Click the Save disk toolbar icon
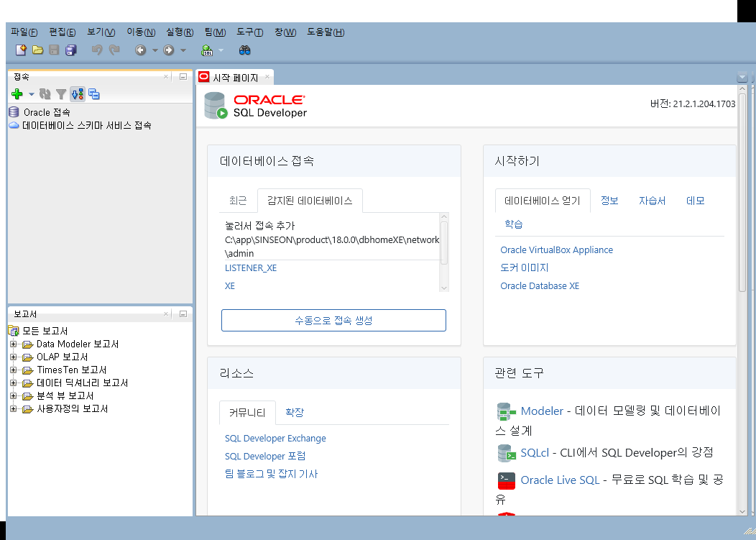 54,50
